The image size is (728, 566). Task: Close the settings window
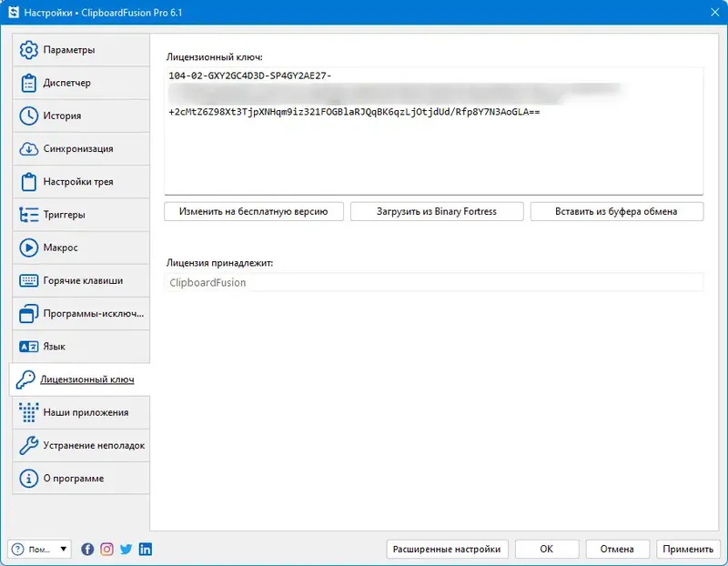coord(715,13)
